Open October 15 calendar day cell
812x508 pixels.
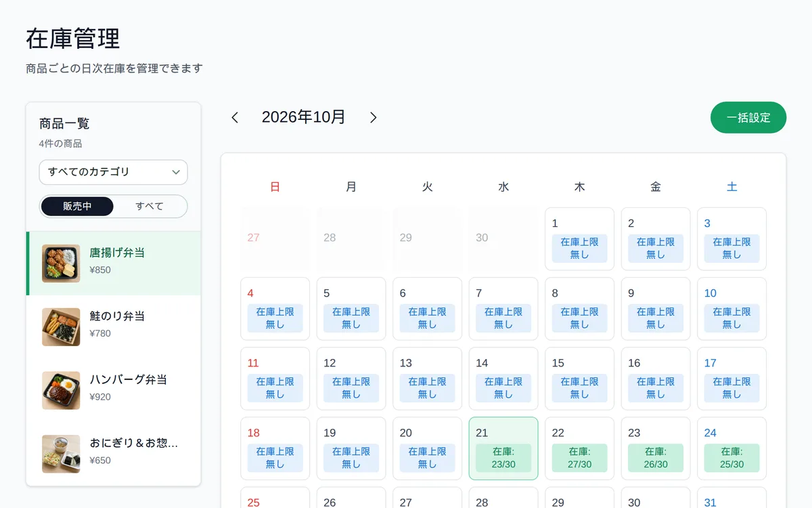[x=580, y=379]
